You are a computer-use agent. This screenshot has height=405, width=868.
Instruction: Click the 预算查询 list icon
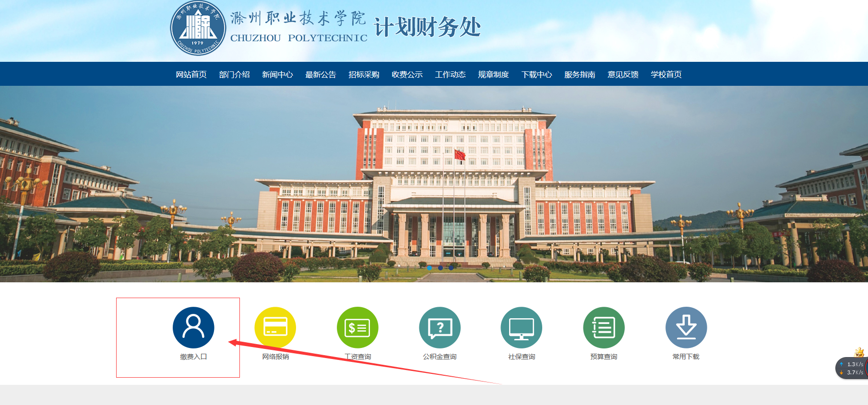point(604,327)
